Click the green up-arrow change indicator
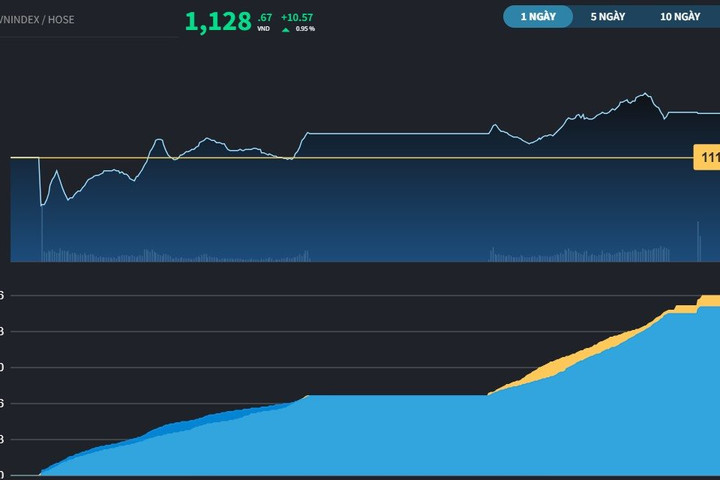Image resolution: width=720 pixels, height=480 pixels. tap(286, 30)
